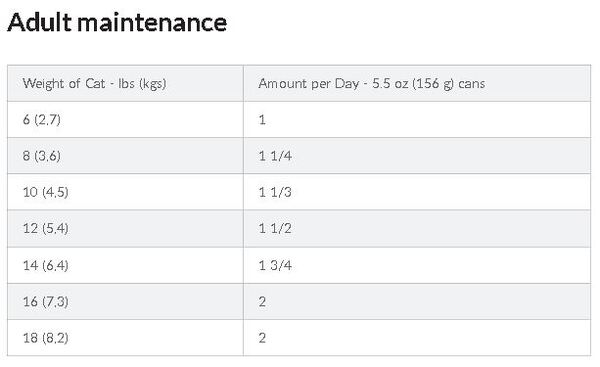Select the amount for 6 lbs cat
The width and height of the screenshot is (600, 367).
click(417, 120)
